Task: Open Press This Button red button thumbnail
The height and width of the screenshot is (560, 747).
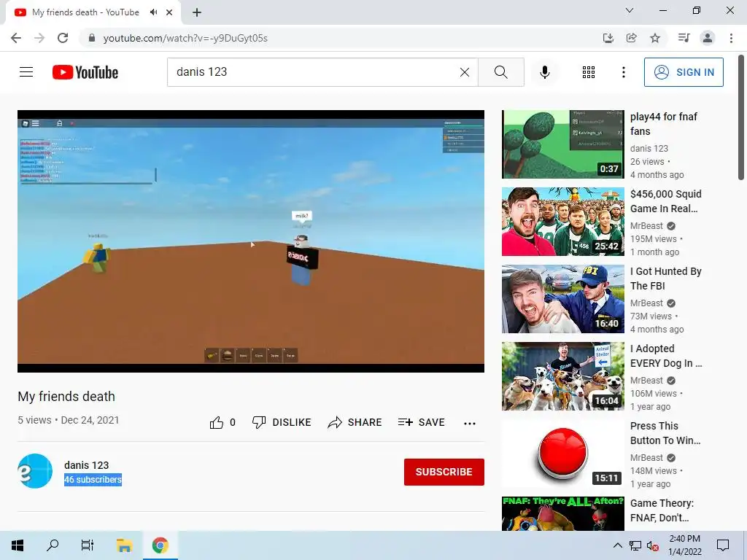Action: point(562,454)
